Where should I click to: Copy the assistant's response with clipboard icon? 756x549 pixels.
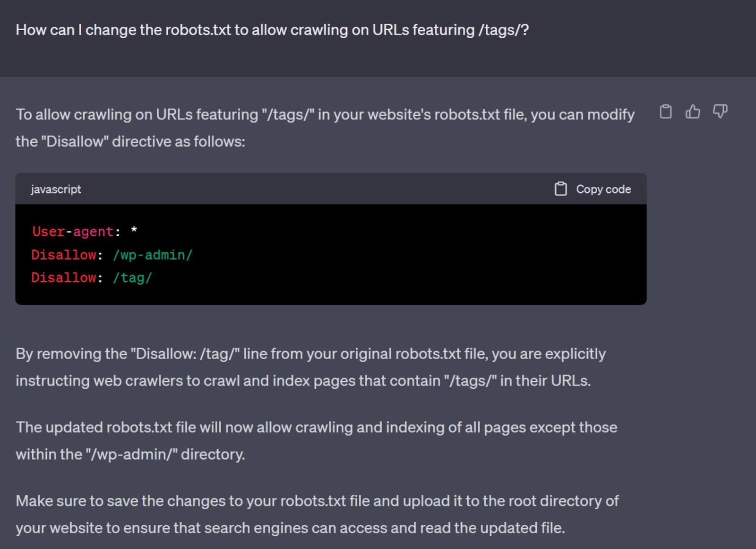[x=665, y=112]
